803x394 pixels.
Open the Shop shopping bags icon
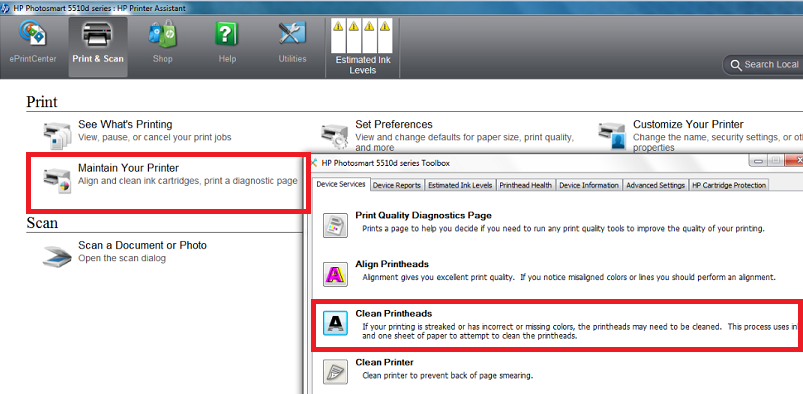162,34
